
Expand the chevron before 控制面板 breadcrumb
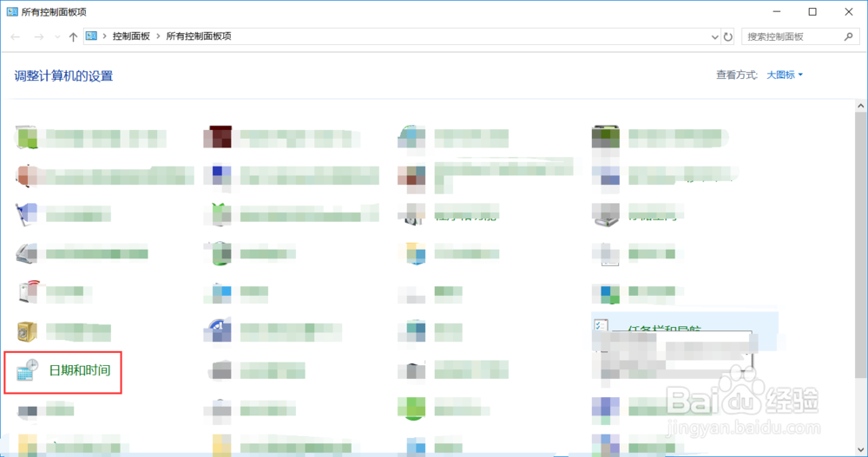(105, 36)
